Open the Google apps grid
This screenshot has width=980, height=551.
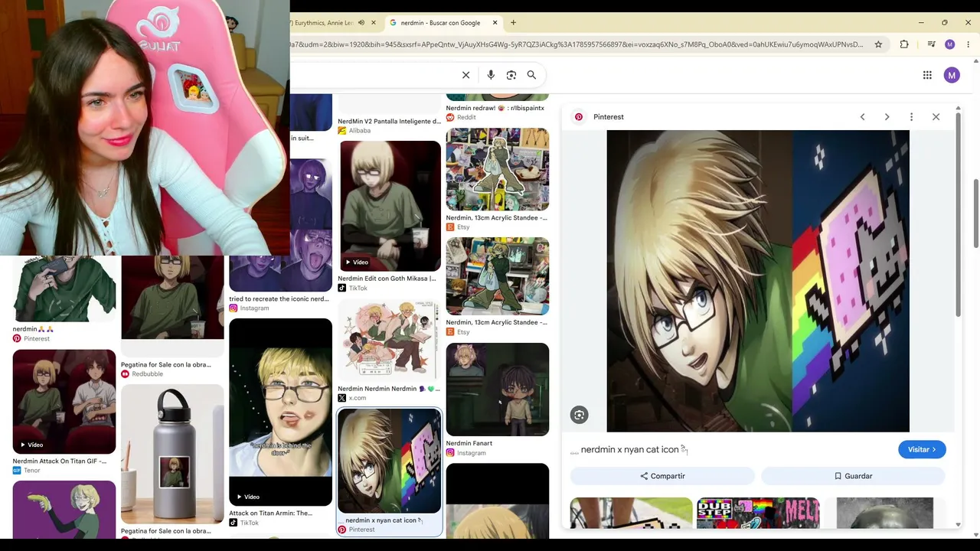tap(927, 75)
